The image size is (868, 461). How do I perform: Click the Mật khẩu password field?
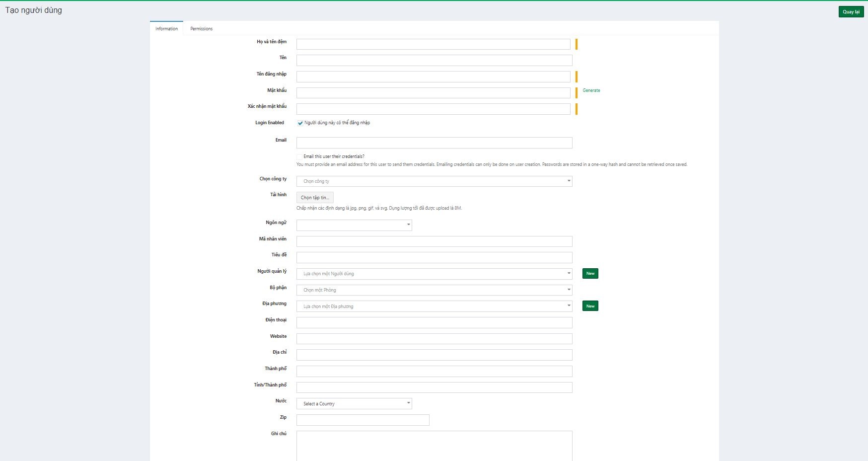433,93
